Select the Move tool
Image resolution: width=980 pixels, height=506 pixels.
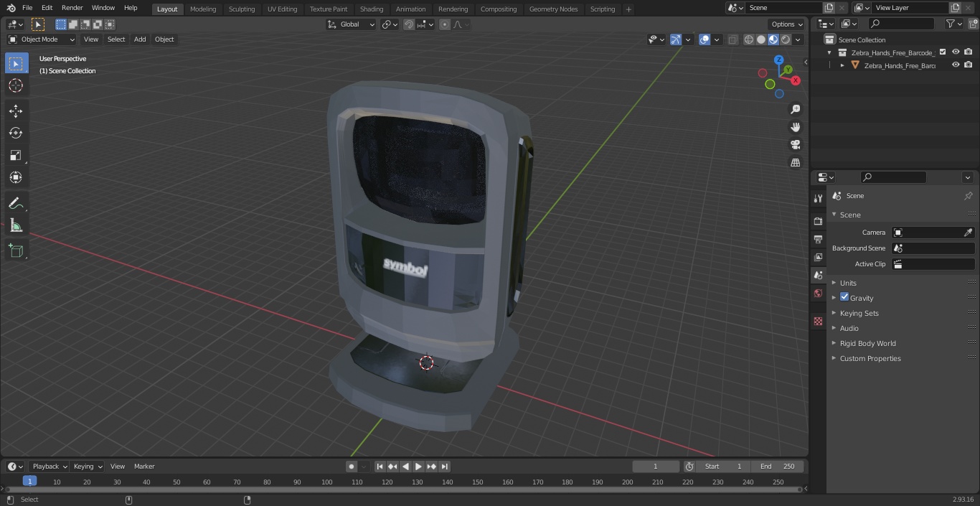16,111
